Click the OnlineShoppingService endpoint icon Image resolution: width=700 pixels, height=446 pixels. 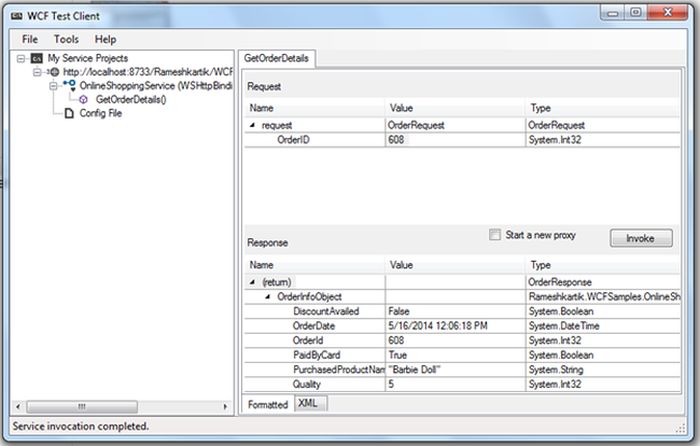(70, 85)
